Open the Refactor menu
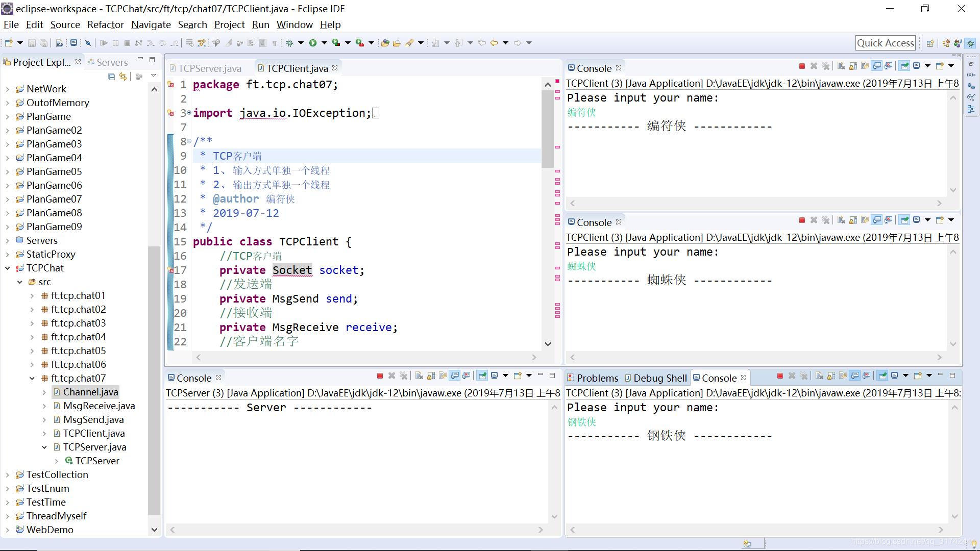The height and width of the screenshot is (551, 980). click(x=105, y=24)
